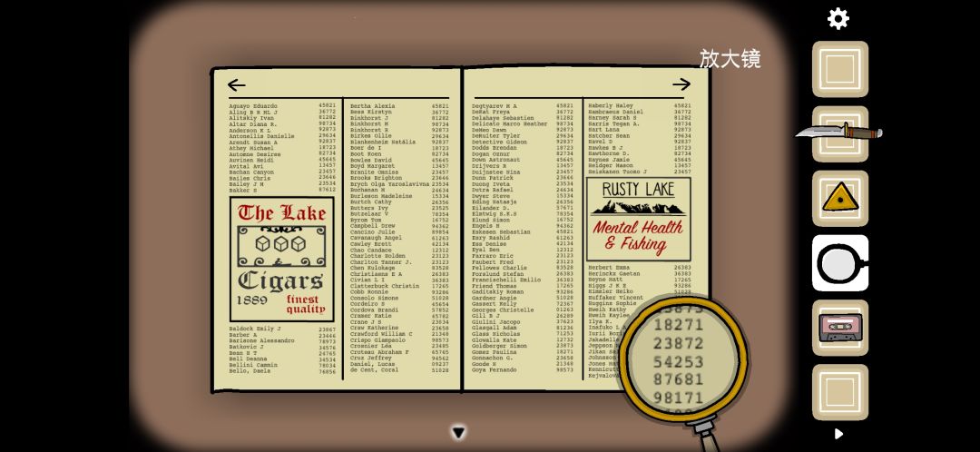Click the 'Blankenheim Natália' entry

pos(383,142)
